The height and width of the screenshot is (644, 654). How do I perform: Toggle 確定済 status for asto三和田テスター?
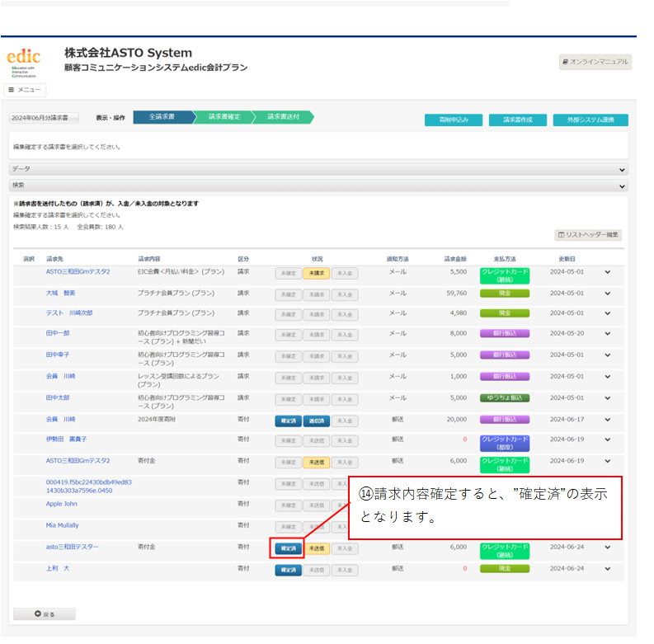coord(288,548)
